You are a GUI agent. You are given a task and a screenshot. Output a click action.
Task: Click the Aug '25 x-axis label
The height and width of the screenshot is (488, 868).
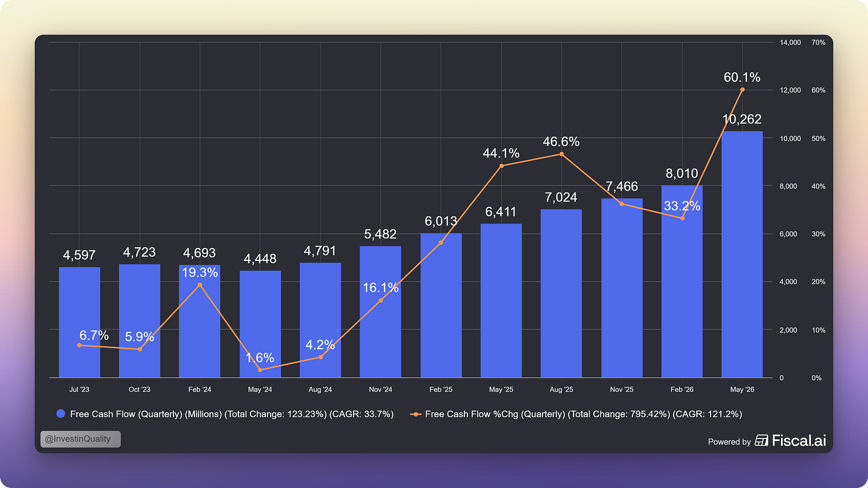click(561, 389)
